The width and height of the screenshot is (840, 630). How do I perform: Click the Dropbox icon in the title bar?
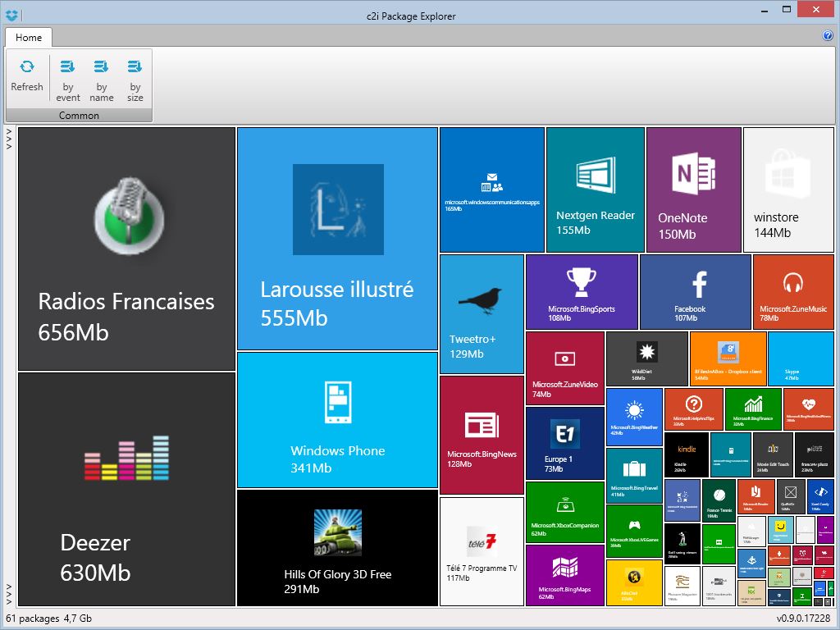click(x=11, y=15)
